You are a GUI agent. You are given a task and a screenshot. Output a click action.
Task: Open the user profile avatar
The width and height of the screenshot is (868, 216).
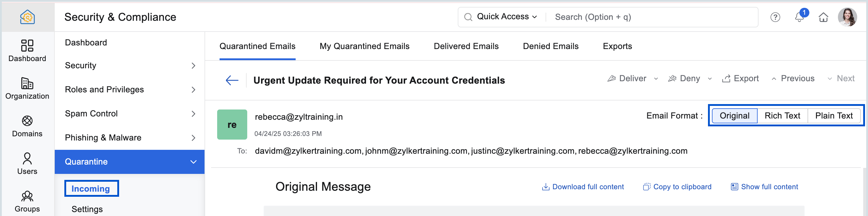(x=847, y=17)
